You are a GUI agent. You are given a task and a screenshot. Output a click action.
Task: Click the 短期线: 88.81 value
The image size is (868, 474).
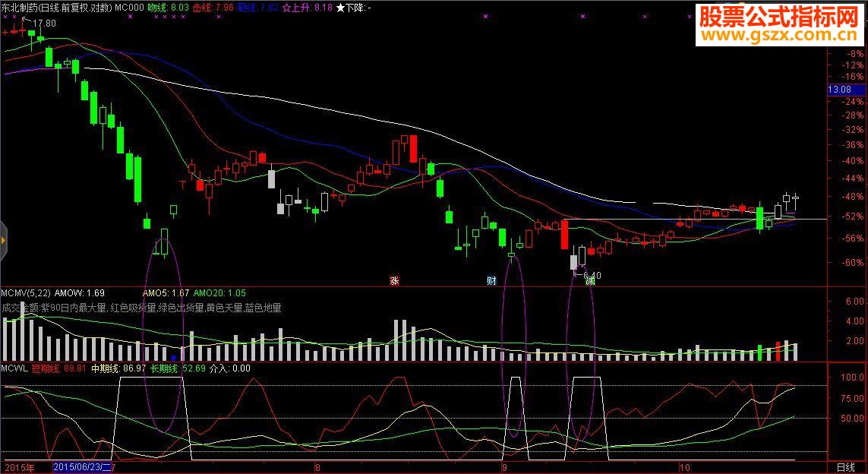pos(58,368)
